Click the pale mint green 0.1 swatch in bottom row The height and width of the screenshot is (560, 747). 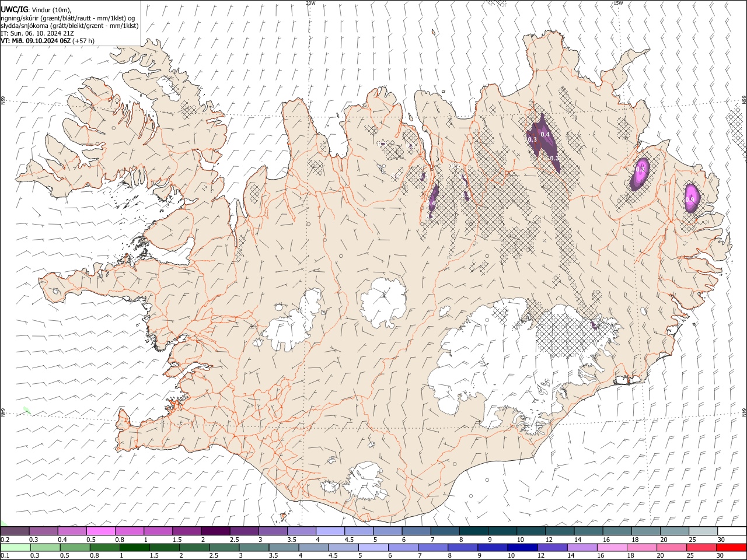[15, 548]
